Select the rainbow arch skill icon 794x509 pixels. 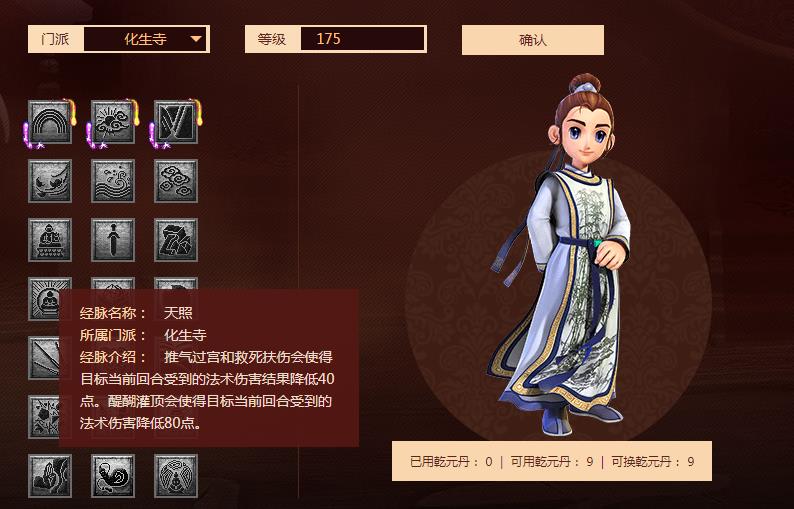tap(50, 122)
